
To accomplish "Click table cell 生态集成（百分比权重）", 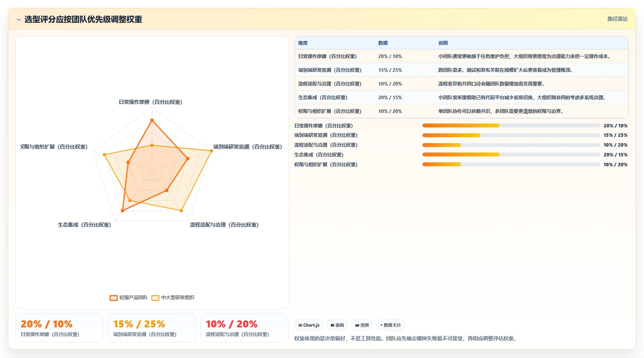I will pos(323,98).
